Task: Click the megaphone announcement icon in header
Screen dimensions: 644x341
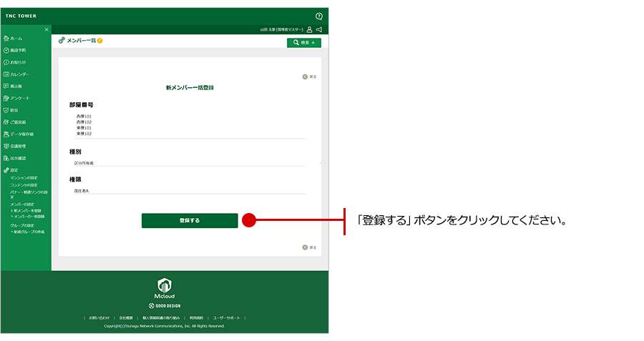Action: tap(318, 30)
